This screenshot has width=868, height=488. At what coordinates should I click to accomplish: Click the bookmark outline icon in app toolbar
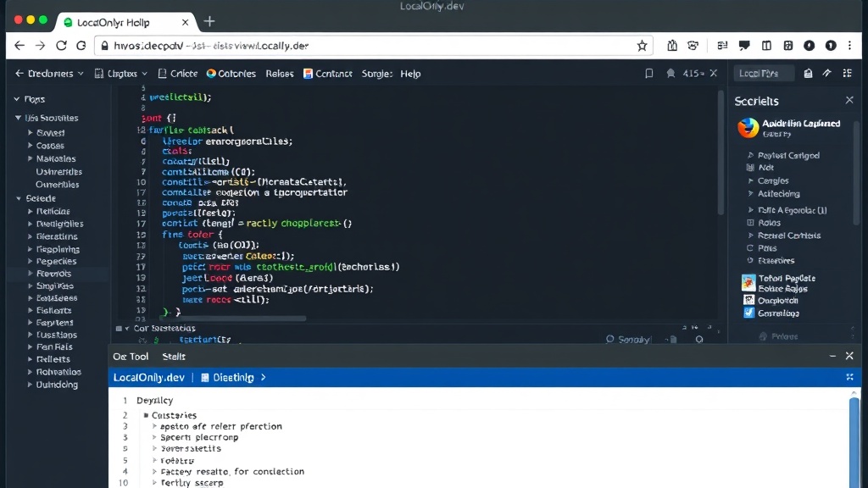(x=648, y=74)
